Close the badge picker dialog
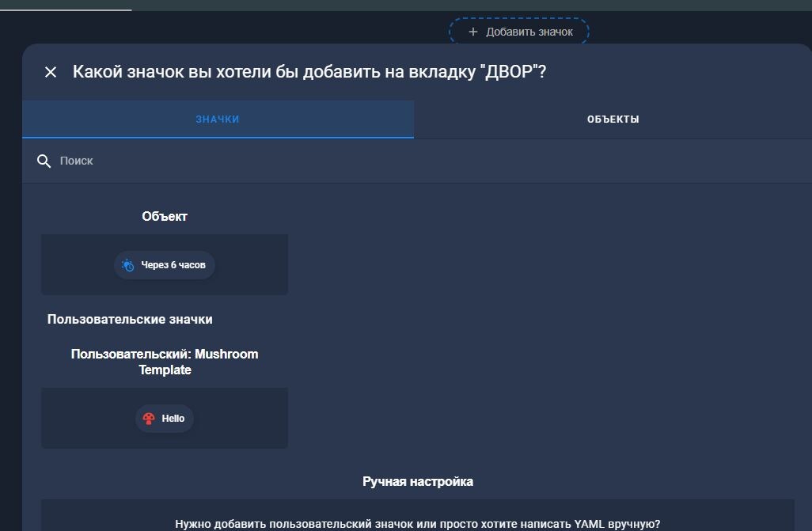This screenshot has height=531, width=812. pos(50,72)
